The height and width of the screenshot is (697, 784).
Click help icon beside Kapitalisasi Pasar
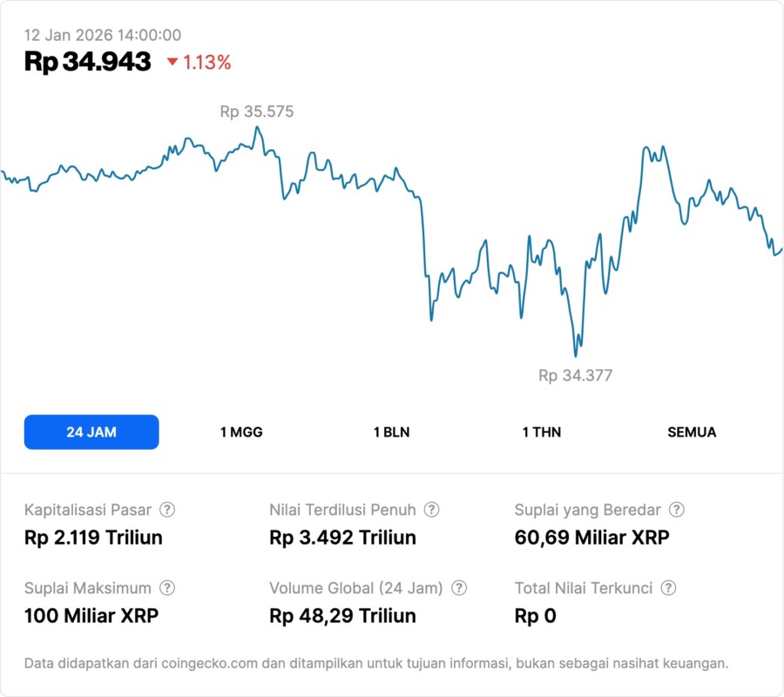coord(167,510)
